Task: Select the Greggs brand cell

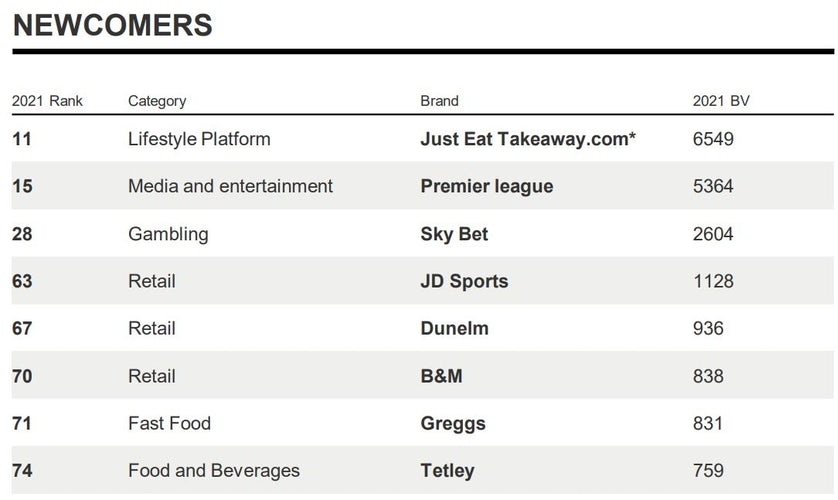Action: (x=453, y=423)
